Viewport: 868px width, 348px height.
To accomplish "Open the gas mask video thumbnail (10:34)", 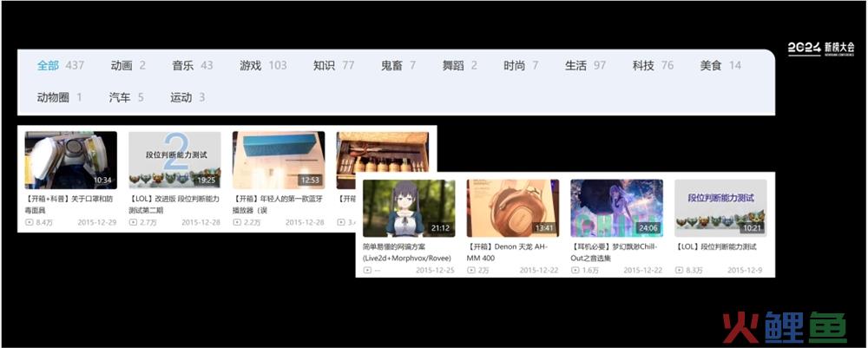I will [x=71, y=160].
